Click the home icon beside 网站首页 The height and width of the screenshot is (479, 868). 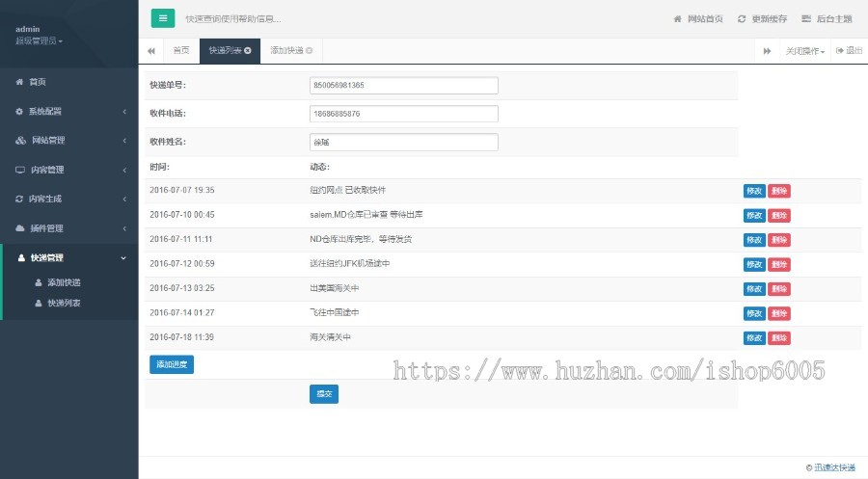coord(678,19)
